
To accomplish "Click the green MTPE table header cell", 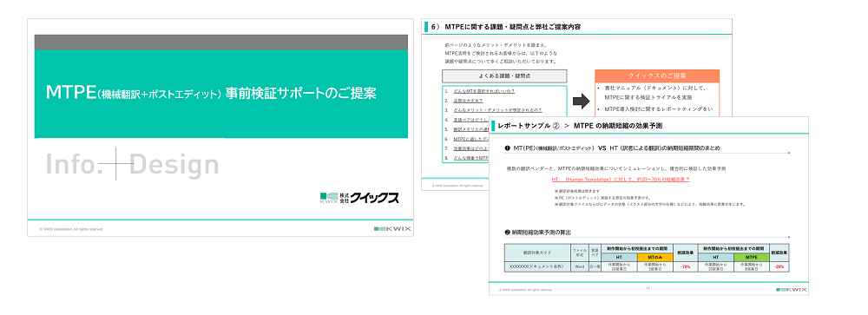I will coord(751,258).
